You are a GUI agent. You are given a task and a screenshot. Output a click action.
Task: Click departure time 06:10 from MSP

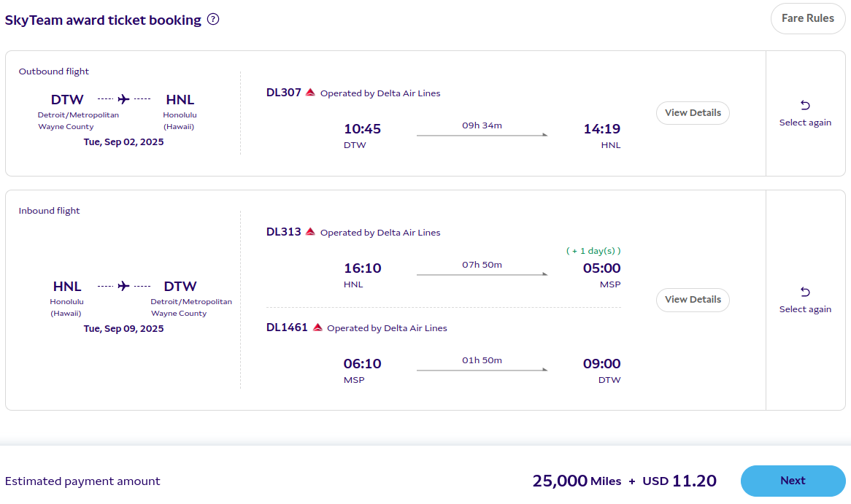pos(362,364)
